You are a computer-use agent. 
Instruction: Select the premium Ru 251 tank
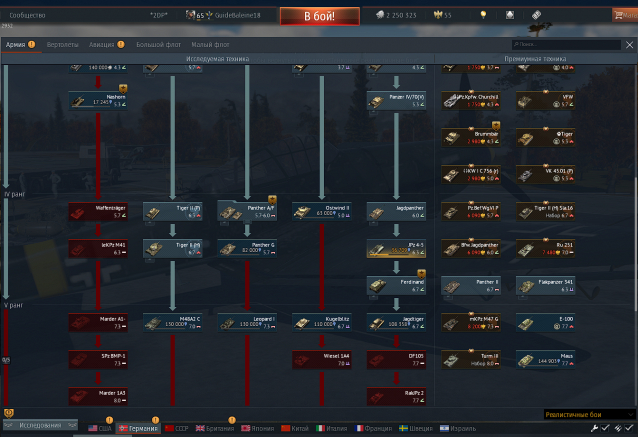coord(546,249)
